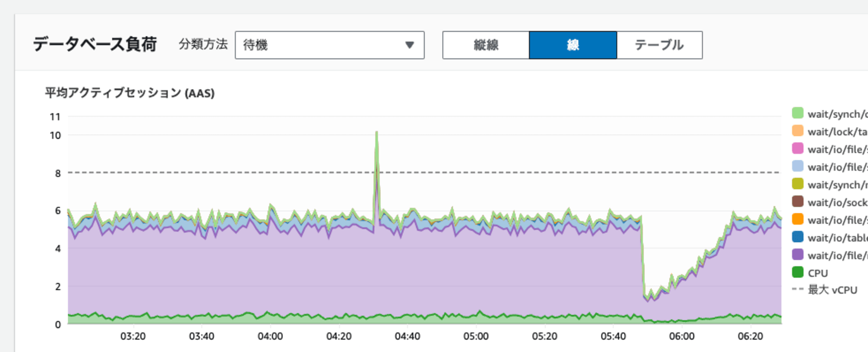Click the 03:40 time axis label
Screen dimensions: 868x352
tap(201, 336)
